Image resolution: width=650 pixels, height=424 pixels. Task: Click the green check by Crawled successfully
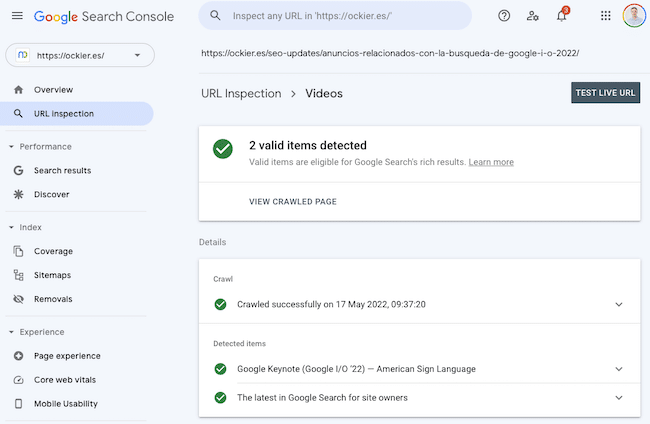tap(221, 304)
